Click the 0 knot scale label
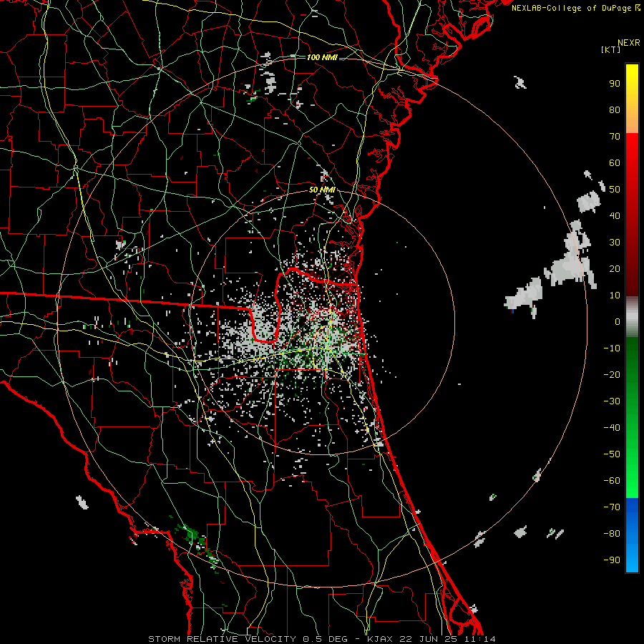 coord(618,322)
